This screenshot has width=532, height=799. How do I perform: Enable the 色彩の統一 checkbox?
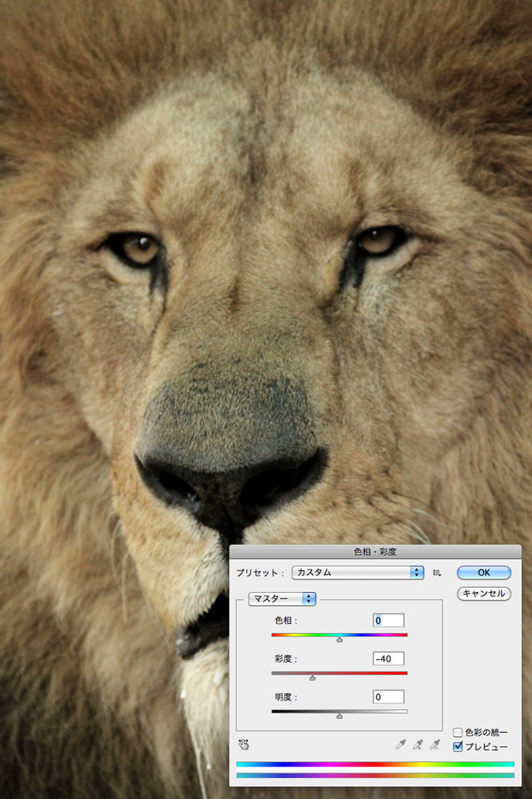point(458,733)
